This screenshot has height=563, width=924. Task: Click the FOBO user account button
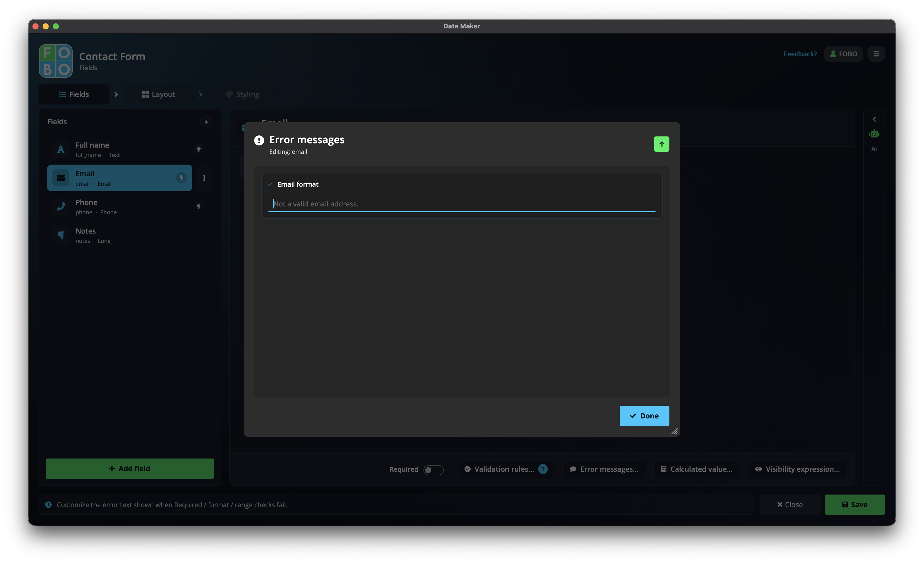(843, 54)
